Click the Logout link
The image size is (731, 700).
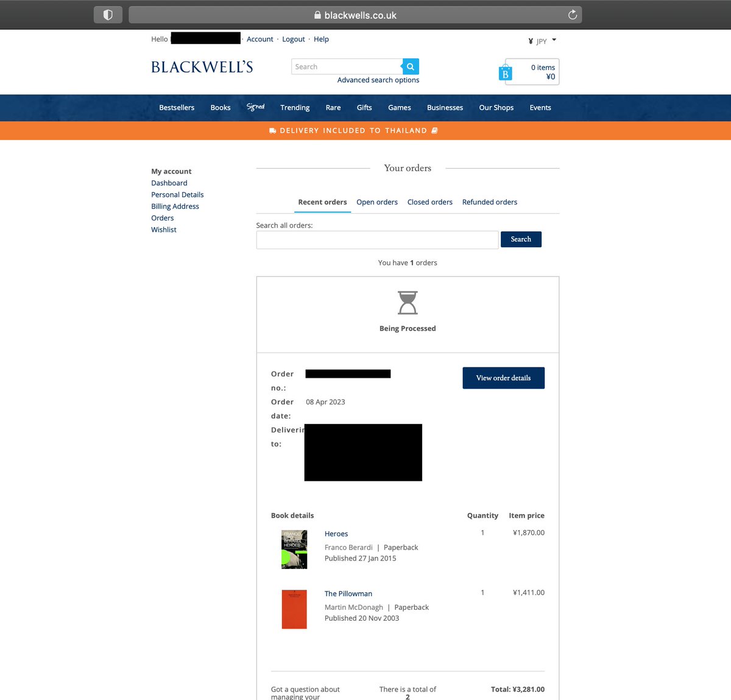point(294,39)
